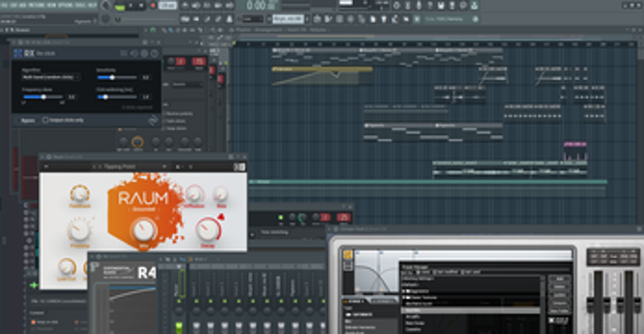This screenshot has width=644, height=334.
Task: Click the RX De-click help icon
Action: click(153, 53)
